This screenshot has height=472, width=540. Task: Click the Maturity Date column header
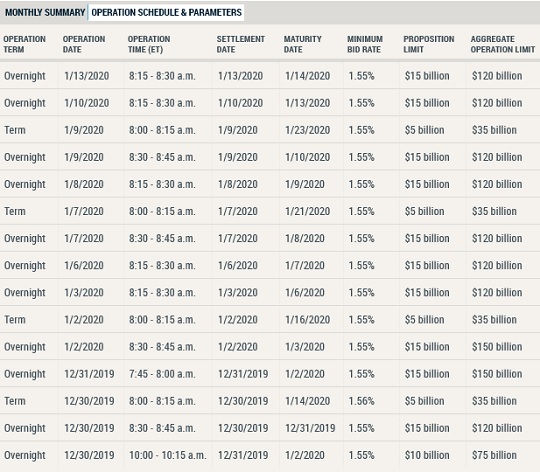point(302,44)
